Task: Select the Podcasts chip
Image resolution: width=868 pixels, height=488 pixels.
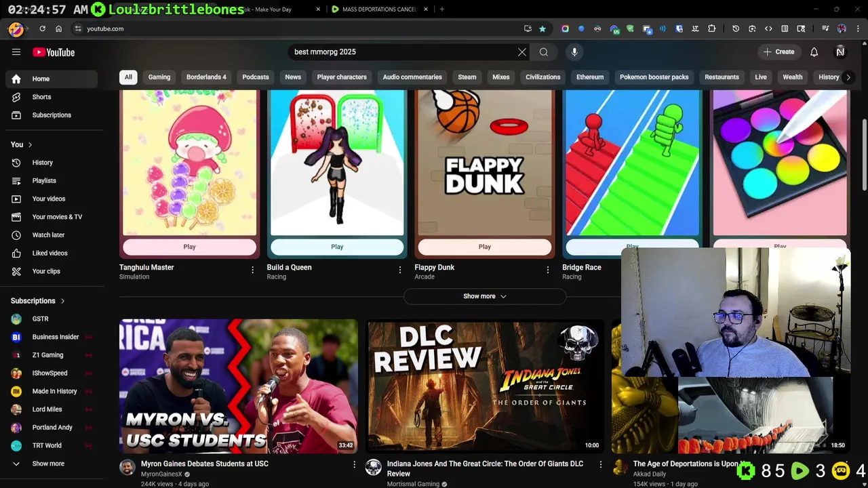Action: (256, 77)
